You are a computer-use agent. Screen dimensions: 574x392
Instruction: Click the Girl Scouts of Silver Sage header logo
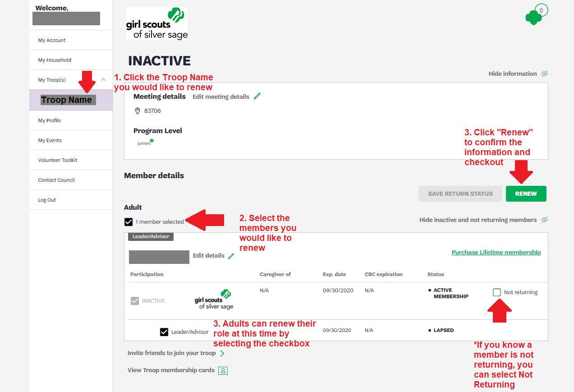pyautogui.click(x=156, y=24)
